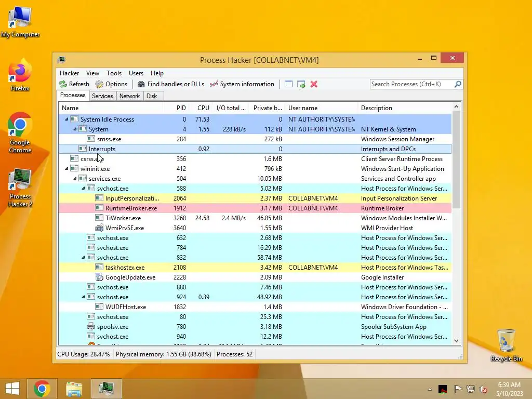Click the vertical scrollbar thumb
This screenshot has height=399, width=532.
(x=456, y=159)
